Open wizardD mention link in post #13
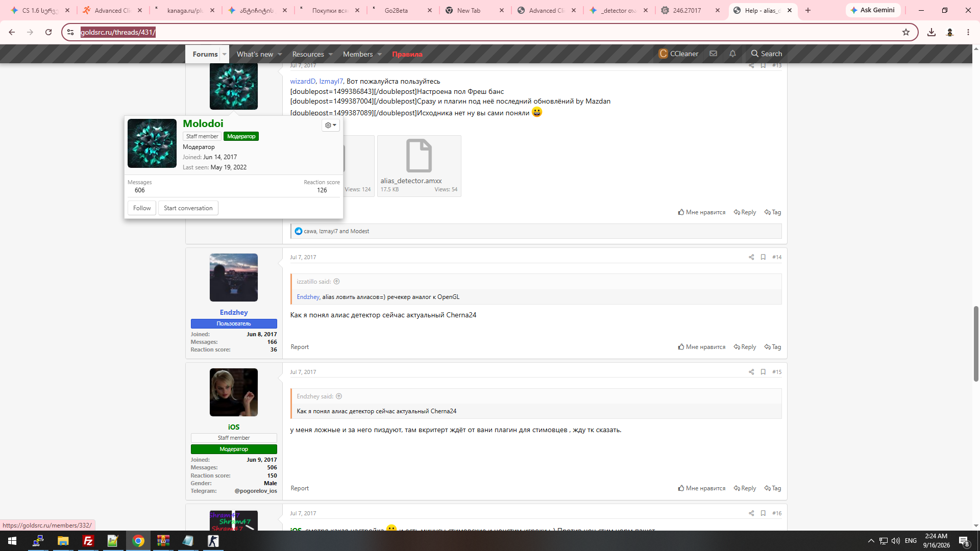980x551 pixels. 303,81
